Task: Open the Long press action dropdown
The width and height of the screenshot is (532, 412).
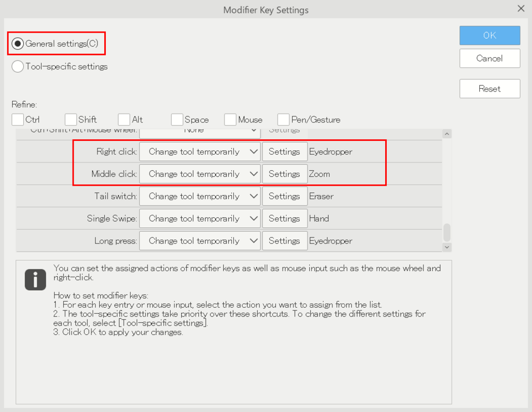Action: pyautogui.click(x=200, y=241)
